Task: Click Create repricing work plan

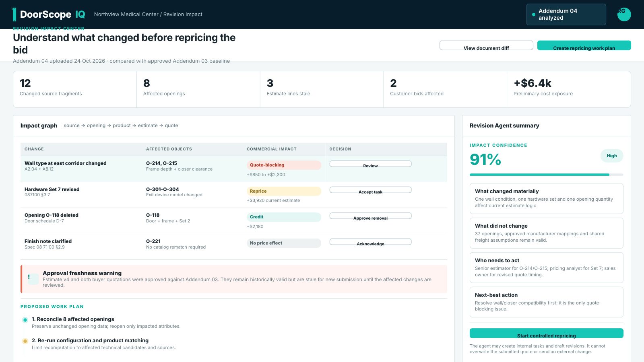Action: coord(584,45)
